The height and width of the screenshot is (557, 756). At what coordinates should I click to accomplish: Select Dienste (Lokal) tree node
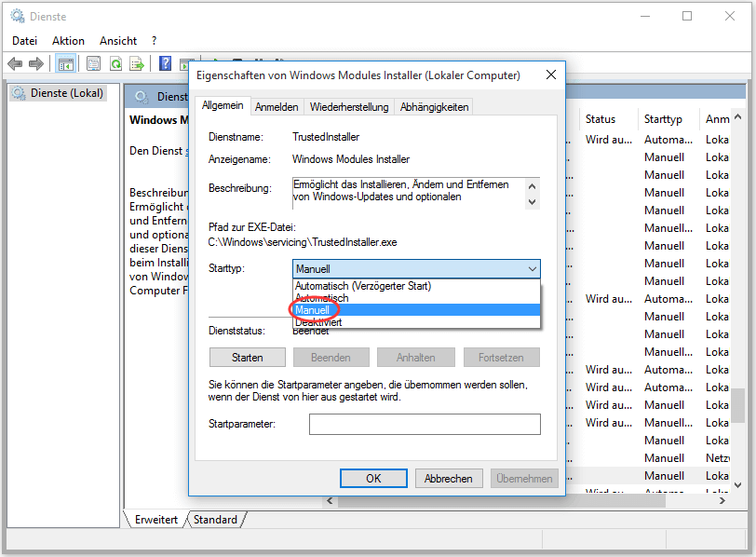(59, 93)
